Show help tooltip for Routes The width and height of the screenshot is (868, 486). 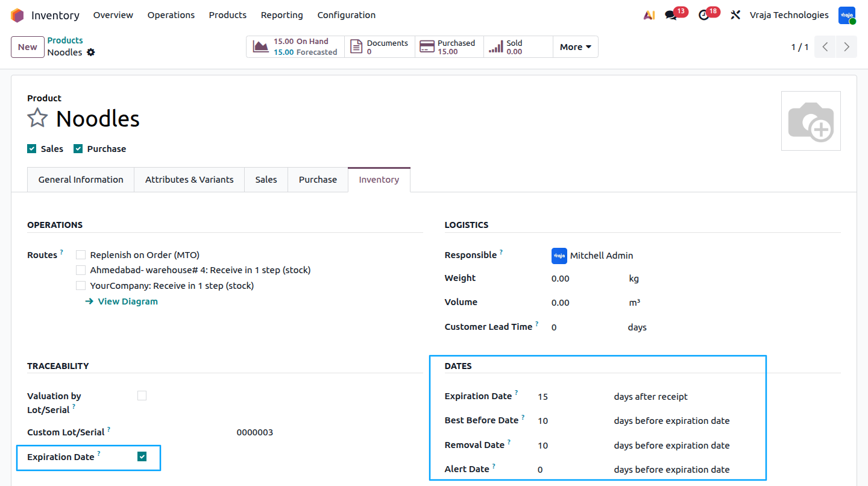[61, 251]
